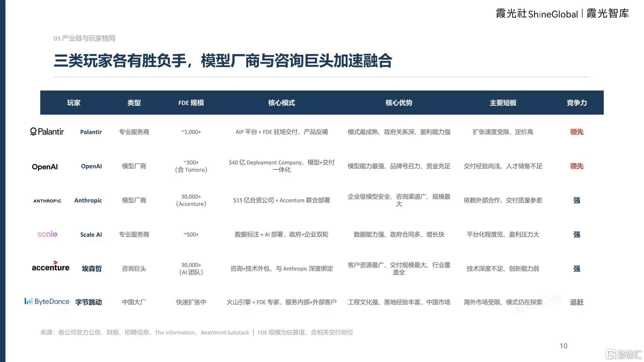Click 火山引擎 + FDE 专家 cell
The width and height of the screenshot is (644, 362).
281,302
